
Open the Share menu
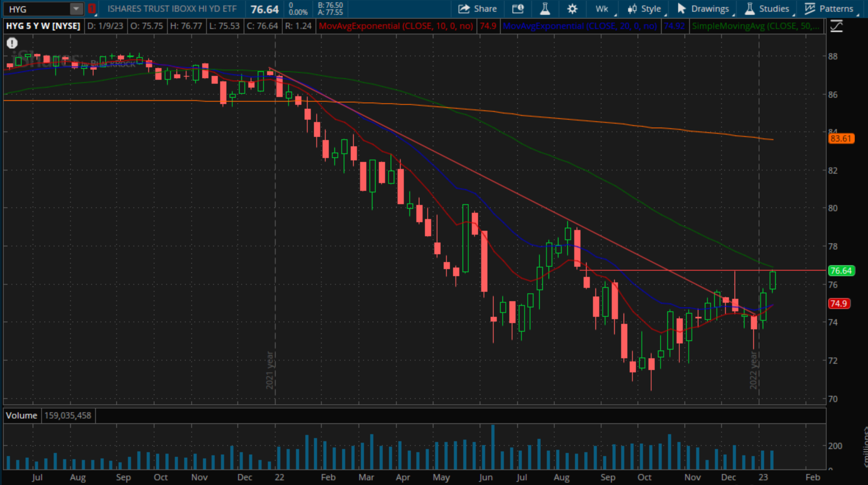coord(477,8)
